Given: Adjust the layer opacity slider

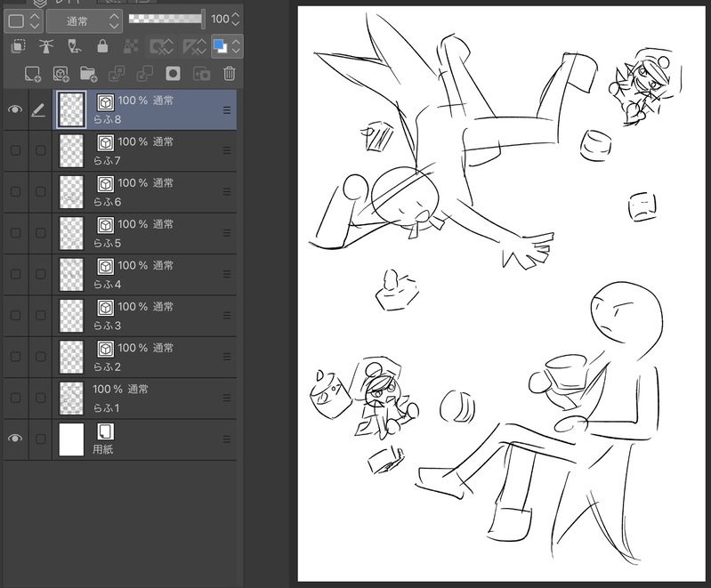Looking at the screenshot, I should [x=166, y=19].
